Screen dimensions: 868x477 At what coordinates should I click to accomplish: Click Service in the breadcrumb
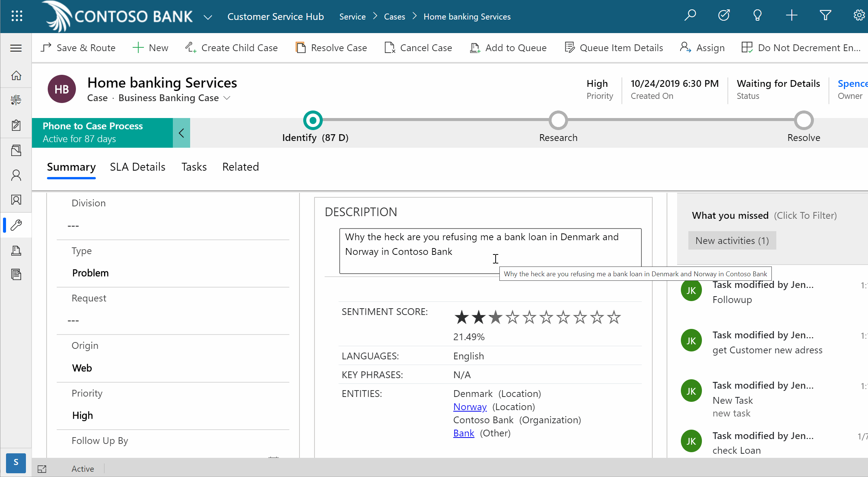click(x=352, y=17)
